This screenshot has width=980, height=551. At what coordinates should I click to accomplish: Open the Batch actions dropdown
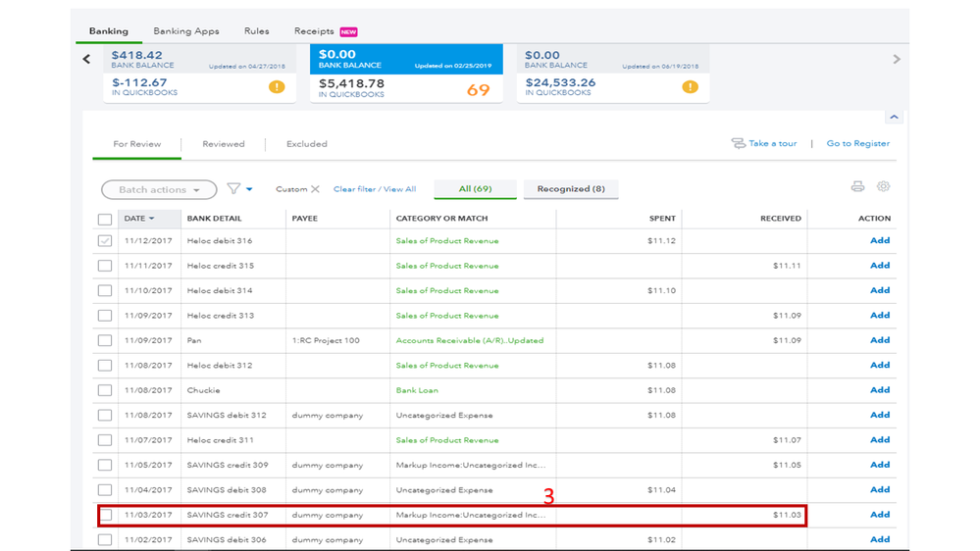(159, 189)
